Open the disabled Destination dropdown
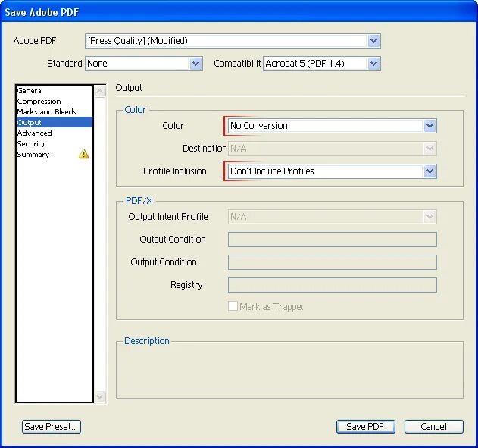Screen dimensions: 478x448 pyautogui.click(x=333, y=149)
